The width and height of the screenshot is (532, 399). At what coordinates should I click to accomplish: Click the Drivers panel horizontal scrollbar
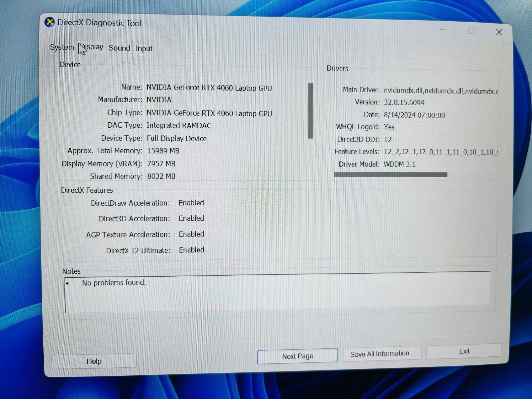[x=390, y=175]
